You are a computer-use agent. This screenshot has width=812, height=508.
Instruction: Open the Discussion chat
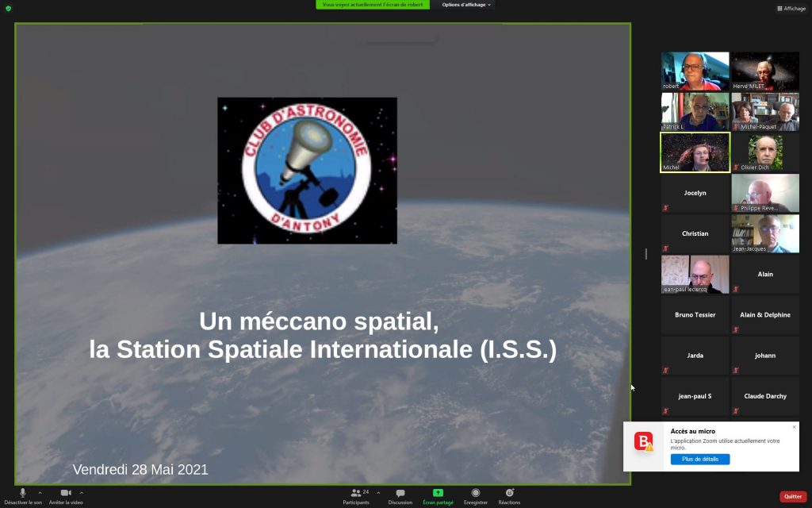400,496
